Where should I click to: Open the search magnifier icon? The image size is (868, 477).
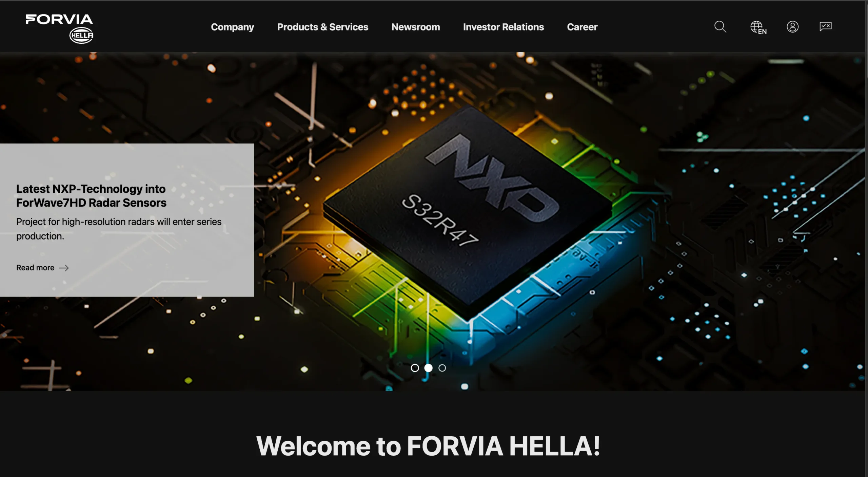(x=720, y=26)
